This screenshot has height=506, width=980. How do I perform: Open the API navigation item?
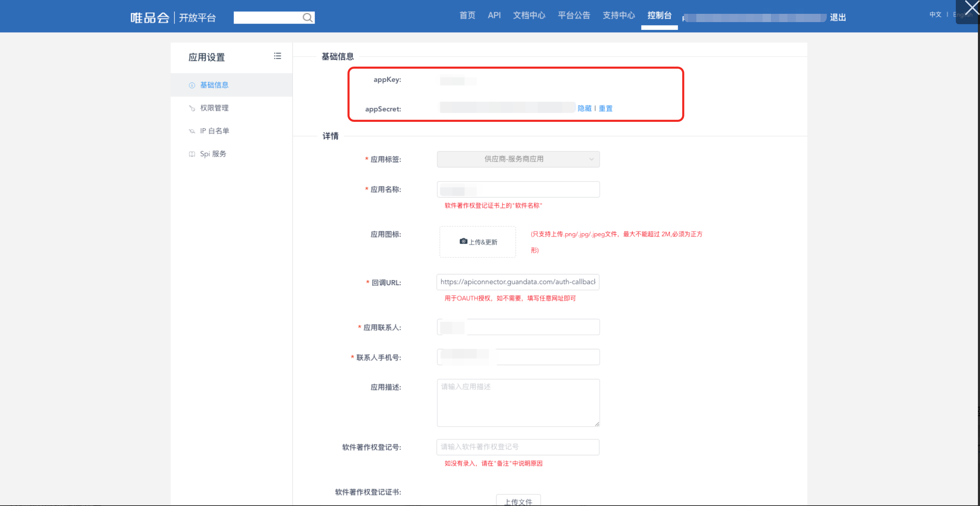[494, 16]
